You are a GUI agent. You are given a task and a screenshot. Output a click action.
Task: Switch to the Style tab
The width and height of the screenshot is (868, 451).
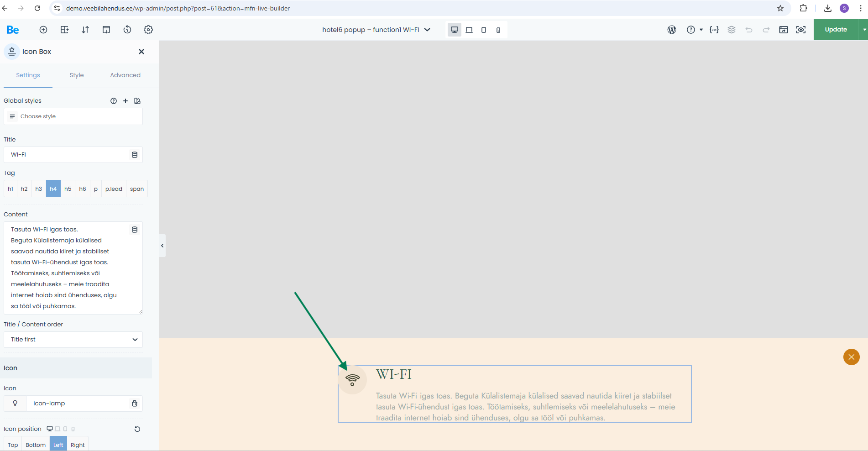tap(77, 75)
